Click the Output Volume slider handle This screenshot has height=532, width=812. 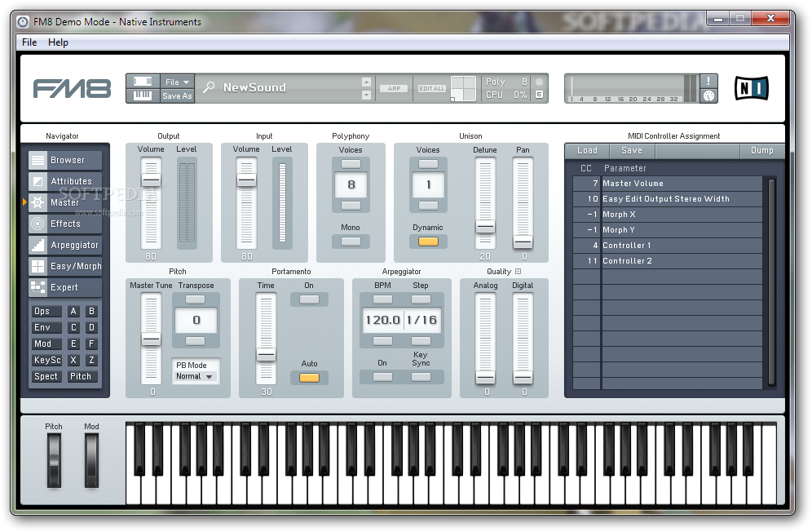[x=151, y=180]
